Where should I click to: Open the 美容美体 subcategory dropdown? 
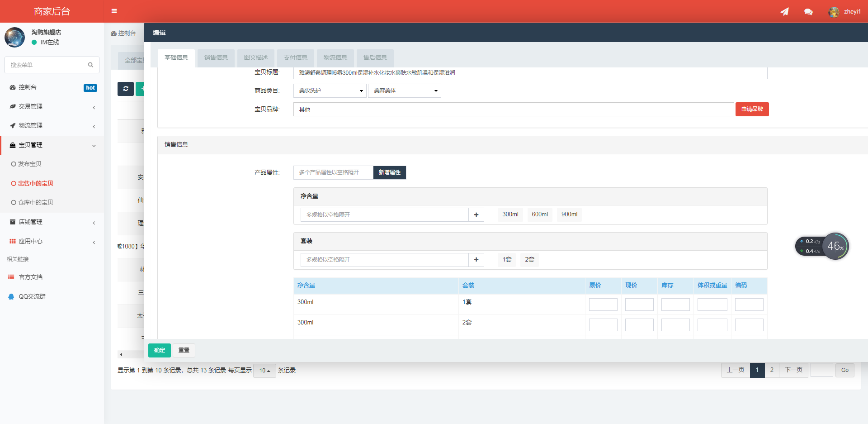(x=404, y=91)
